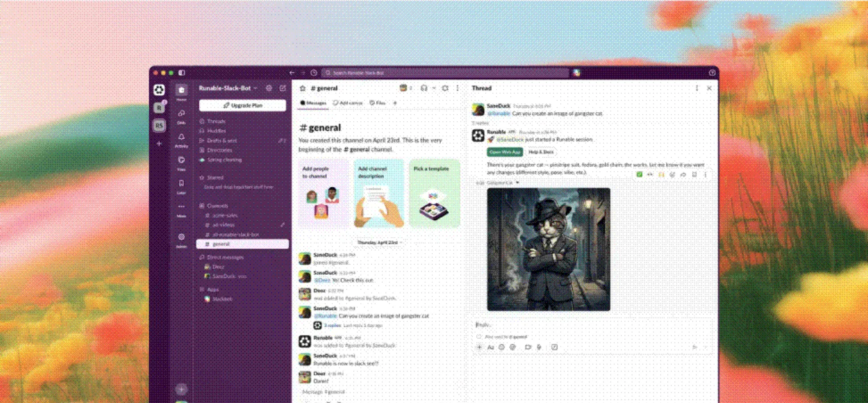868x403 pixels.
Task: Tick the "Also send to #general" checkbox
Action: (479, 337)
